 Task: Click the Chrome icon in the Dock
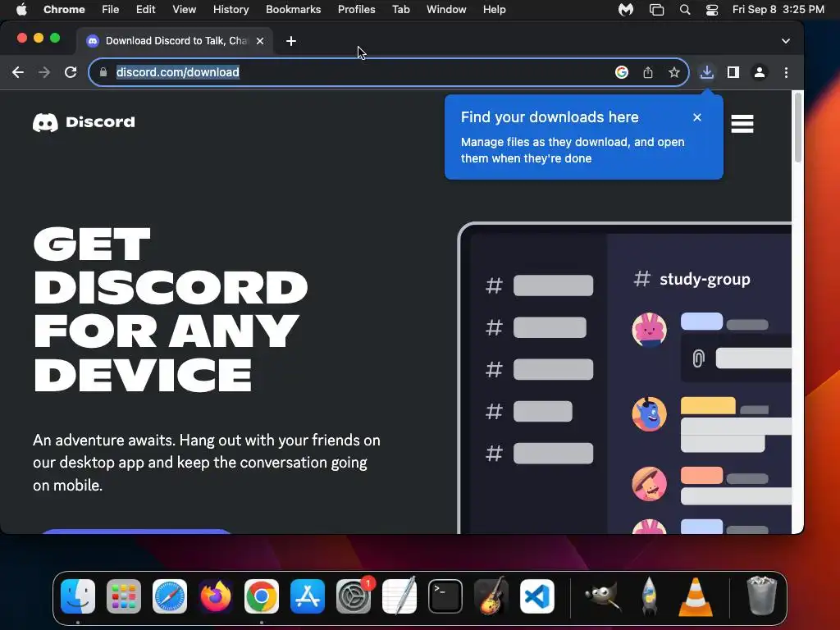(x=262, y=596)
